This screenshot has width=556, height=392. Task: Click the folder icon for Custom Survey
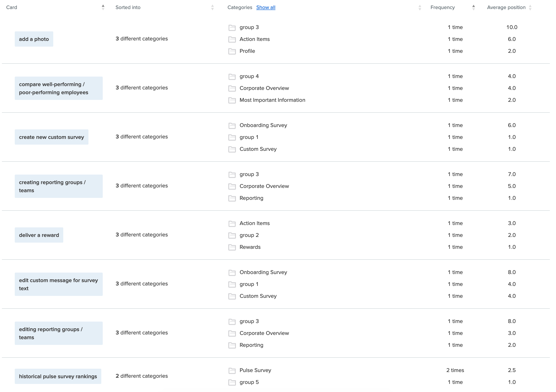tap(233, 149)
